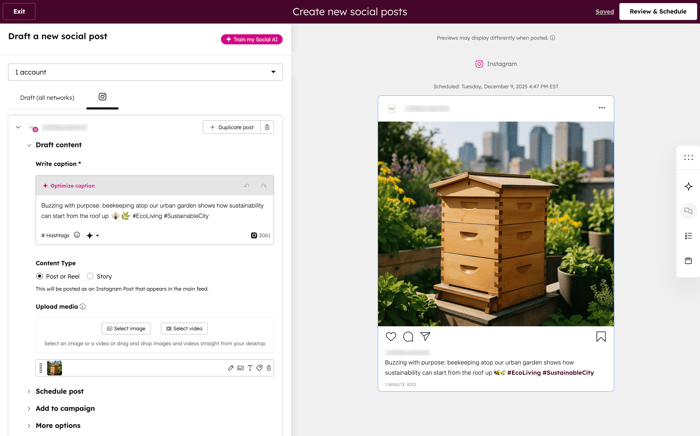Click #SustainableCity hashtag in preview
The image size is (700, 436).
tap(568, 373)
